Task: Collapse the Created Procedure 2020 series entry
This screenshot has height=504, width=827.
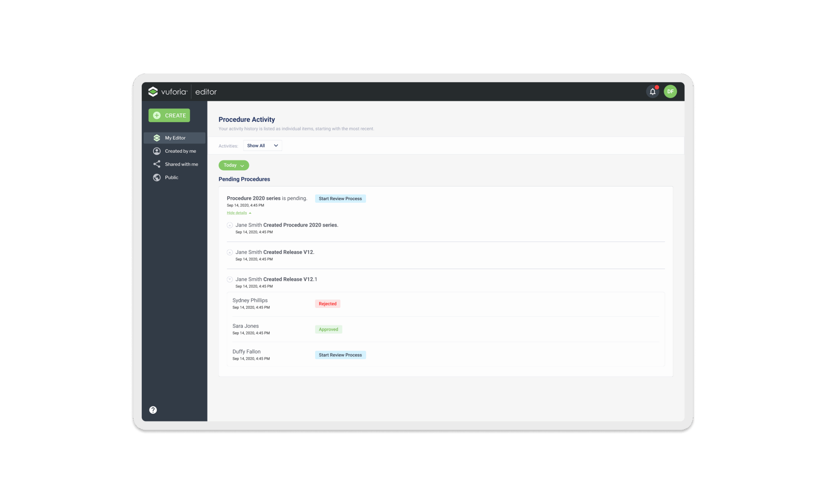Action: 230,225
